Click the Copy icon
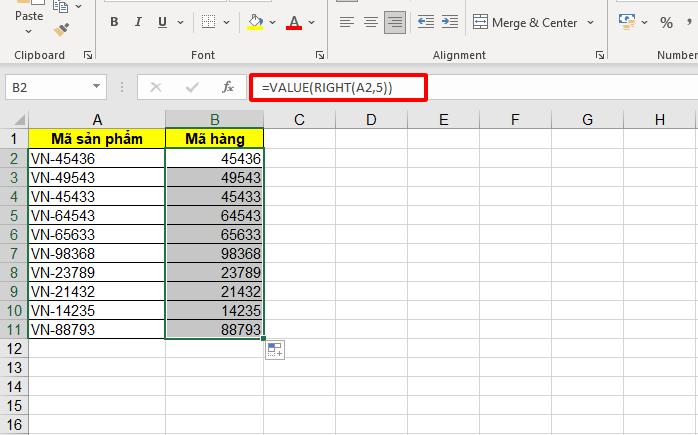 tap(61, 6)
